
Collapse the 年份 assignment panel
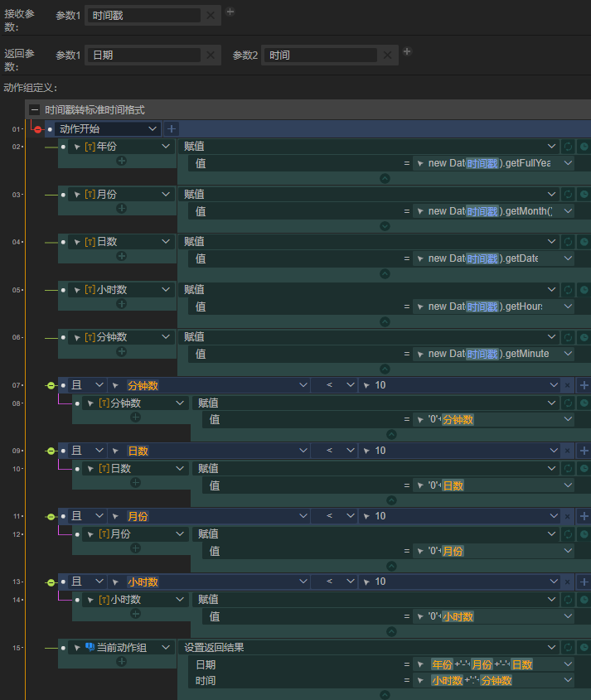coord(385,179)
